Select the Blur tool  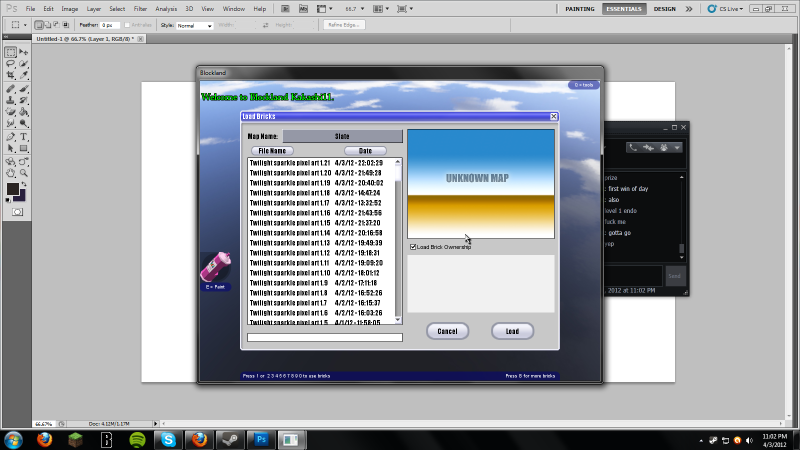(11, 123)
